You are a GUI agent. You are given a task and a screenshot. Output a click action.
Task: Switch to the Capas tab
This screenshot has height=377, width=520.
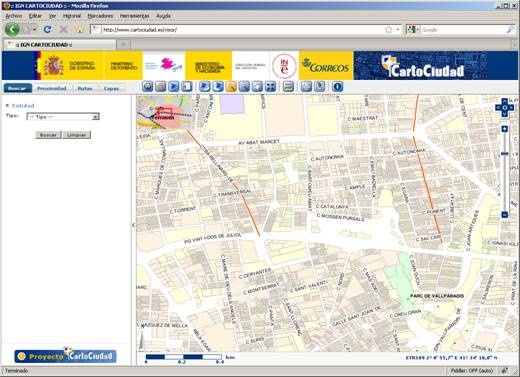click(x=111, y=88)
